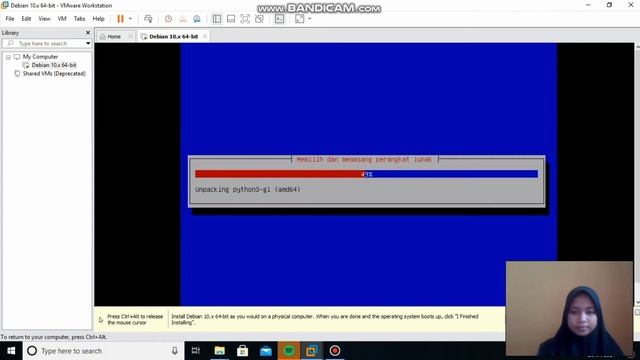The height and width of the screenshot is (360, 640).
Task: Close the Library panel
Action: pyautogui.click(x=88, y=33)
